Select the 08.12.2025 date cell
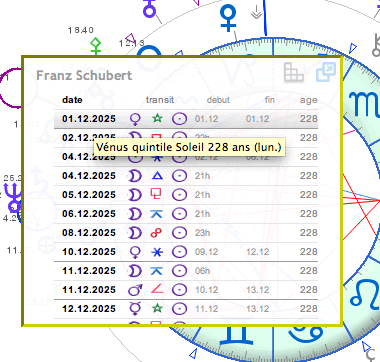 pos(89,233)
